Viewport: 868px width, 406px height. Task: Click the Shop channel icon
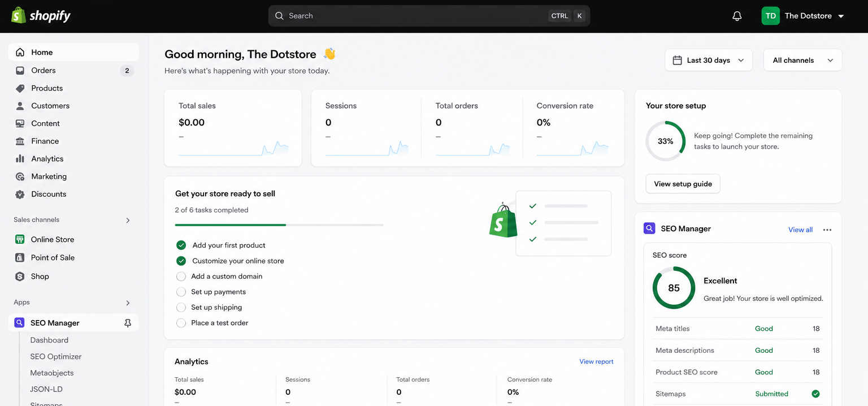(x=20, y=276)
